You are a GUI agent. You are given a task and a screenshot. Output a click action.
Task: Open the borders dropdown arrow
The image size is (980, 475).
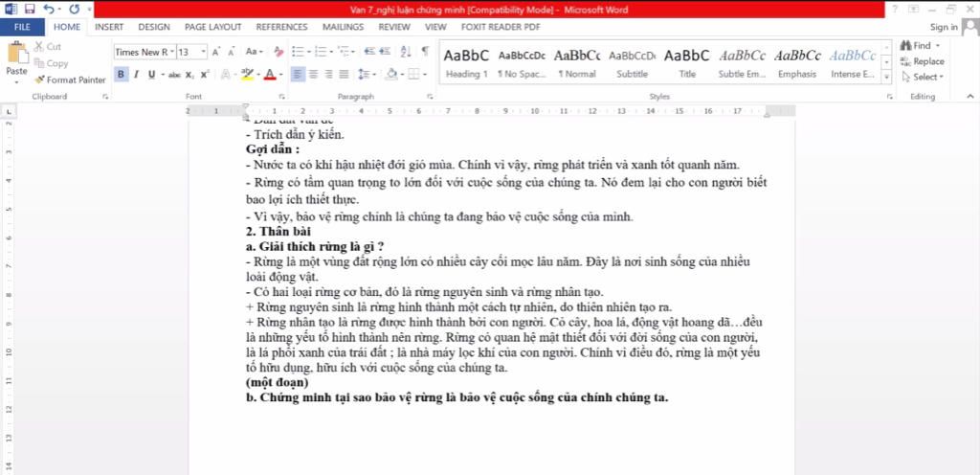(x=425, y=75)
